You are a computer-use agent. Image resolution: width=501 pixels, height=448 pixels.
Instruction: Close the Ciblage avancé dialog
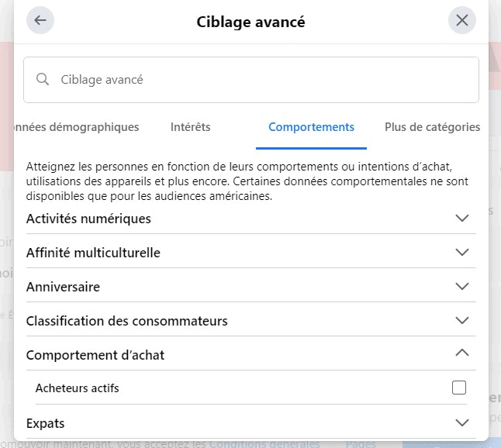[462, 20]
